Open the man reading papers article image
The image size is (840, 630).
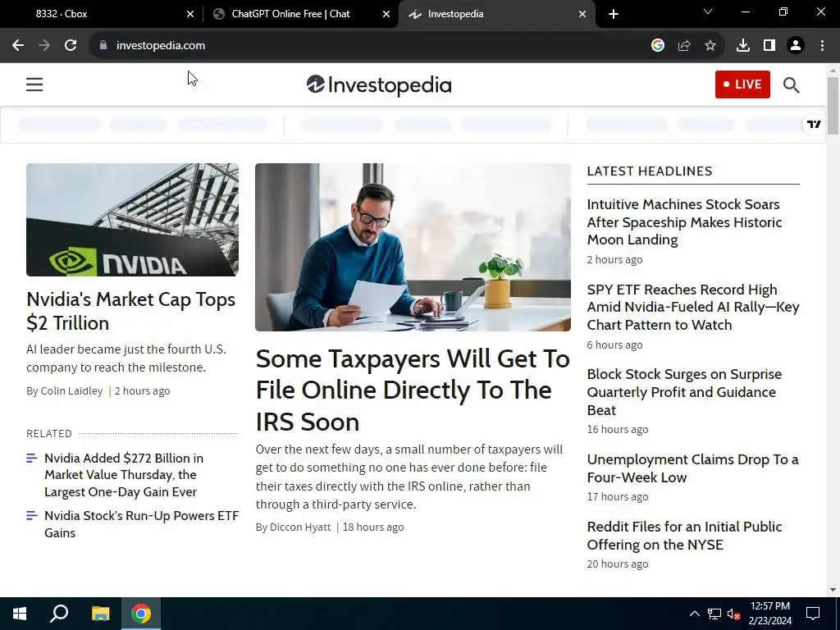[x=413, y=247]
